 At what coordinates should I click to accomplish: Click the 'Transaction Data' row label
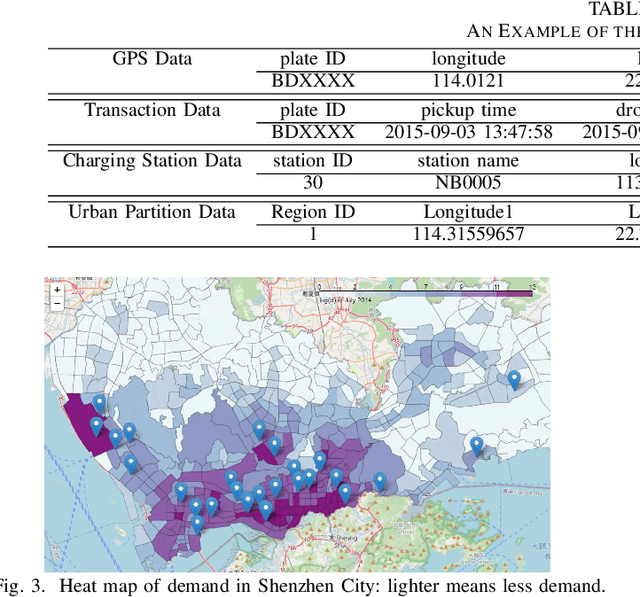coord(152,110)
